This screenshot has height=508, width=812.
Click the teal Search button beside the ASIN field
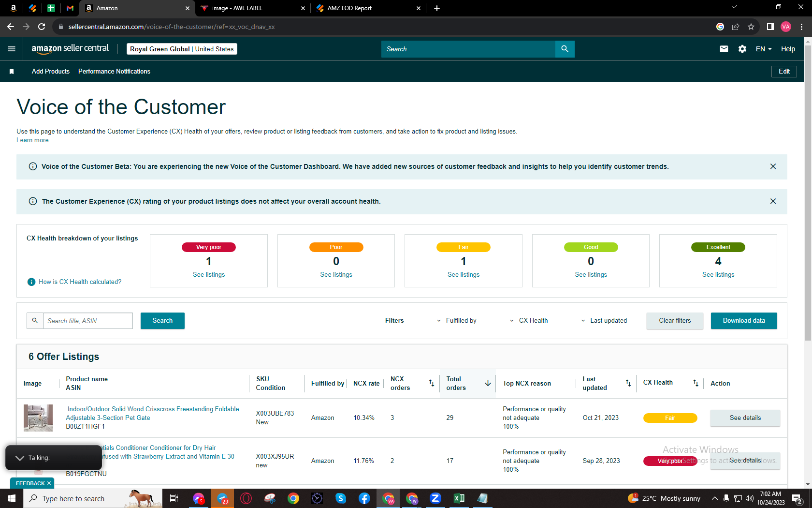point(162,321)
